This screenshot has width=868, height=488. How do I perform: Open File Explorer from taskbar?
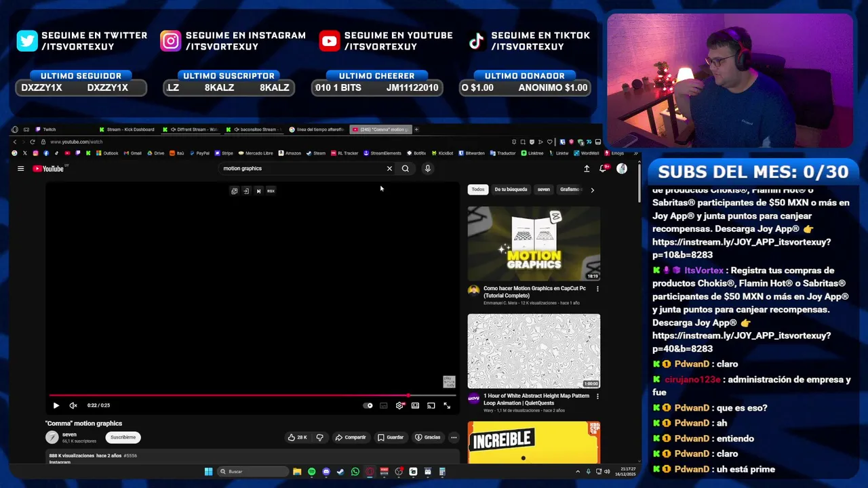[297, 472]
